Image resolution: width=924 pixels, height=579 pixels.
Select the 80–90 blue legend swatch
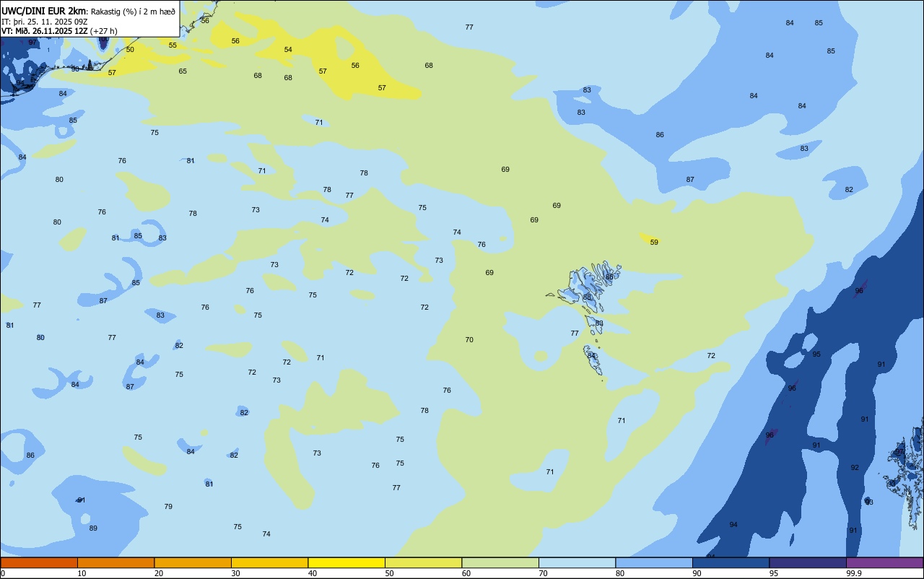(654, 562)
